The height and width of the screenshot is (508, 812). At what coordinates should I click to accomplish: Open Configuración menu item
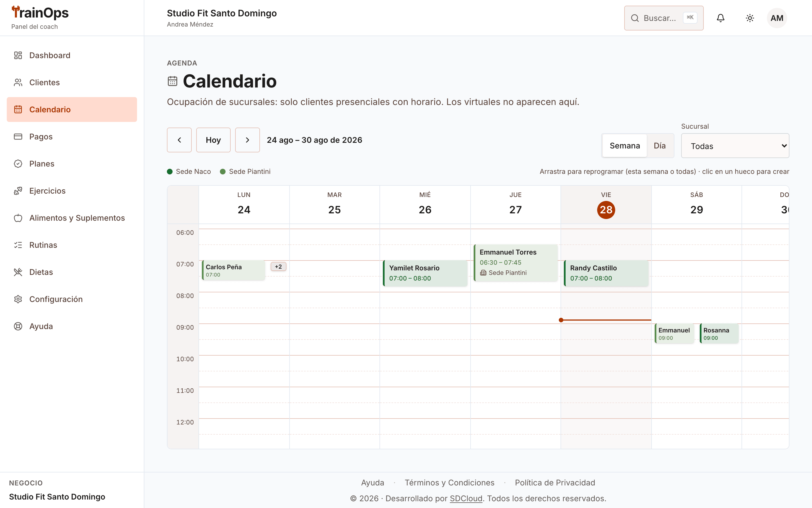72,299
